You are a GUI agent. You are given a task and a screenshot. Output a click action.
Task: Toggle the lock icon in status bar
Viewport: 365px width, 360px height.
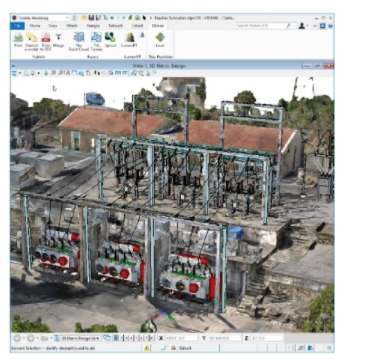pyautogui.click(x=173, y=348)
